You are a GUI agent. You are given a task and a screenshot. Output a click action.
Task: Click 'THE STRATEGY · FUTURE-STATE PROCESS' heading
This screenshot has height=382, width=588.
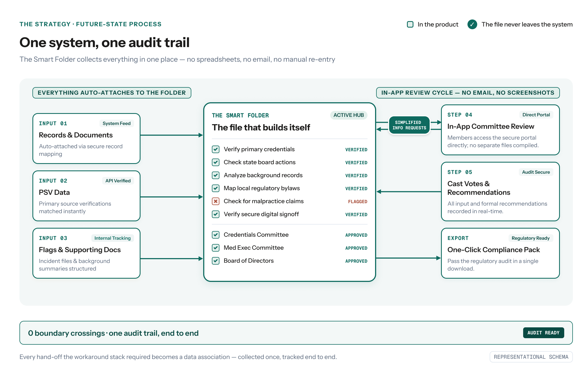[x=90, y=24]
